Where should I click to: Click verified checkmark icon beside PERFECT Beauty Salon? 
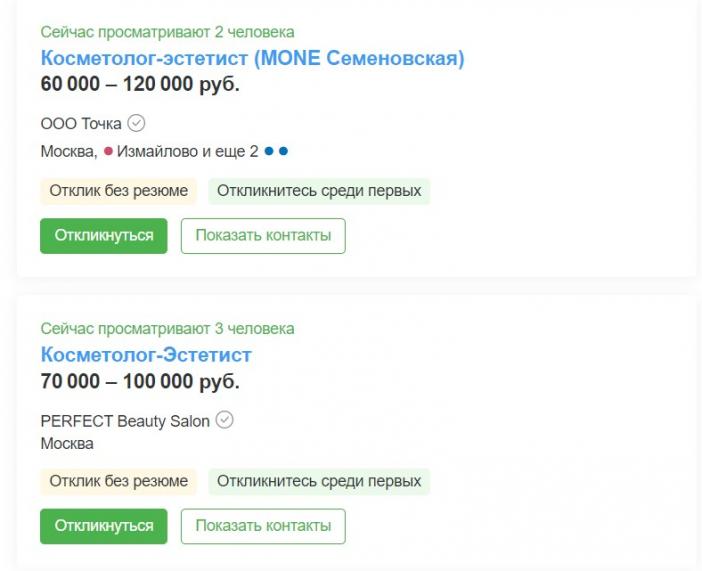pyautogui.click(x=224, y=420)
